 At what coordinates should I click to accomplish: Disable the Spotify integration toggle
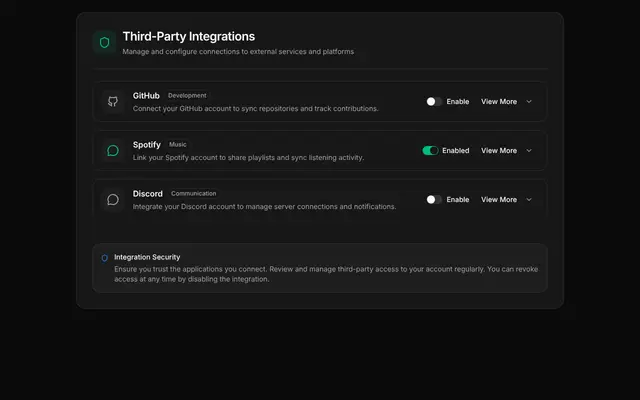pos(430,151)
